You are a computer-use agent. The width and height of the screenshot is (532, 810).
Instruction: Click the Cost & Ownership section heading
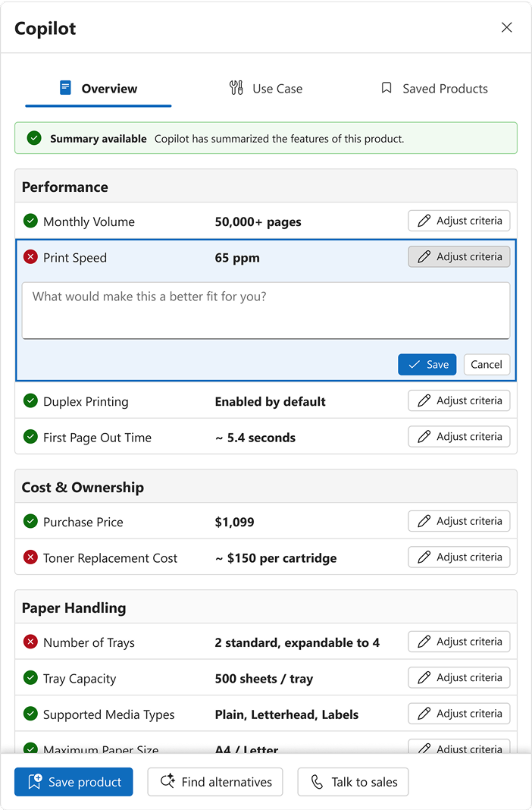click(x=83, y=488)
